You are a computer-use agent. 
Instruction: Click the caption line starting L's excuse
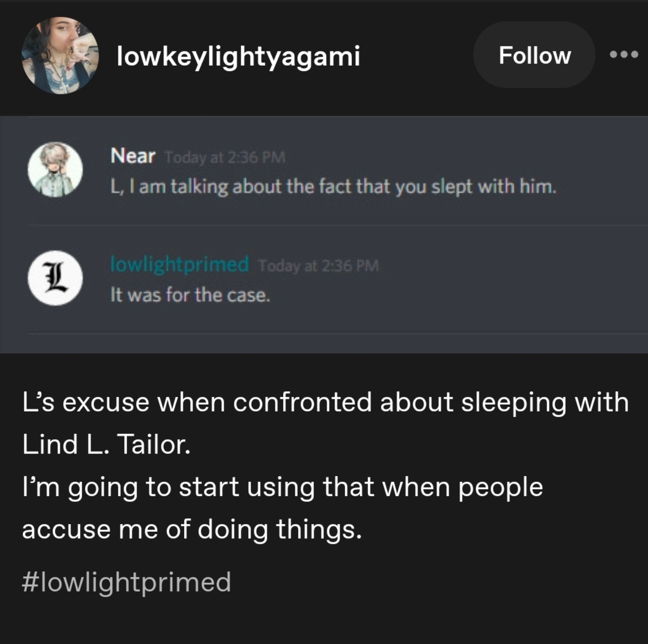tap(326, 402)
